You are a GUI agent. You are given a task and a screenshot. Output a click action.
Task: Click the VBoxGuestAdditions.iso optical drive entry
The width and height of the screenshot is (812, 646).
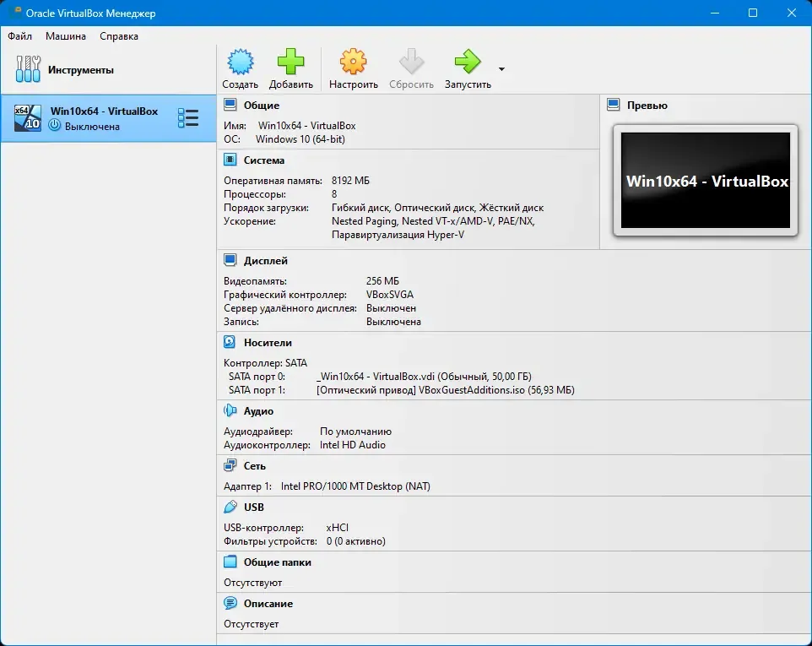446,389
